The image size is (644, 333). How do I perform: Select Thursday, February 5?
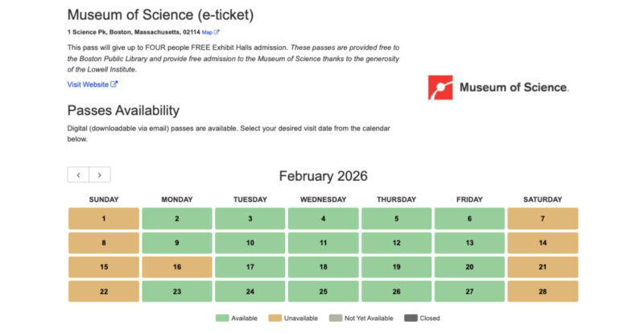[396, 219]
